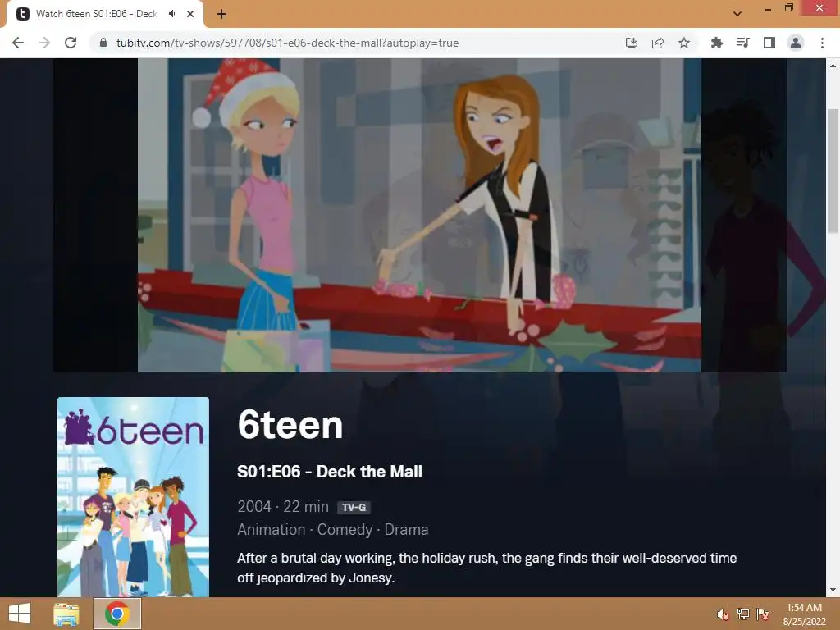
Task: Click the 2004 · 22 min text
Action: pyautogui.click(x=283, y=506)
